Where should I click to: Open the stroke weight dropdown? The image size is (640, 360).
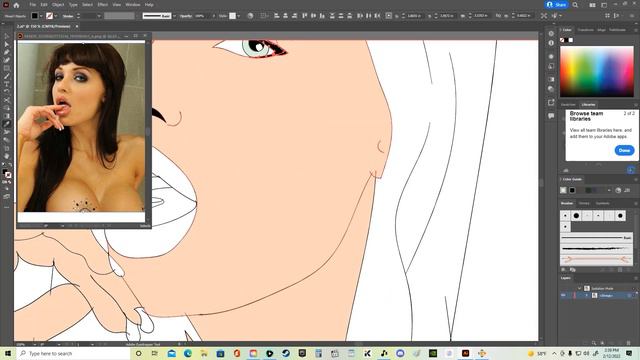[99, 16]
